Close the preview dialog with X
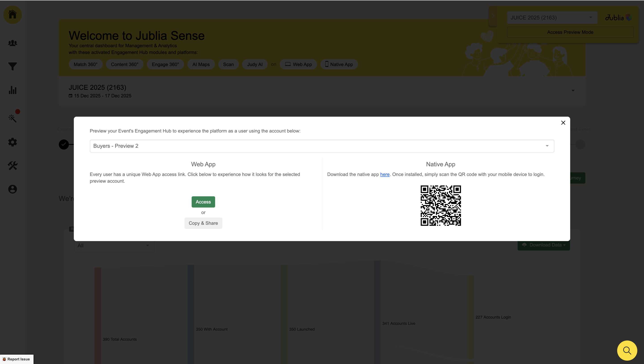 click(x=563, y=123)
